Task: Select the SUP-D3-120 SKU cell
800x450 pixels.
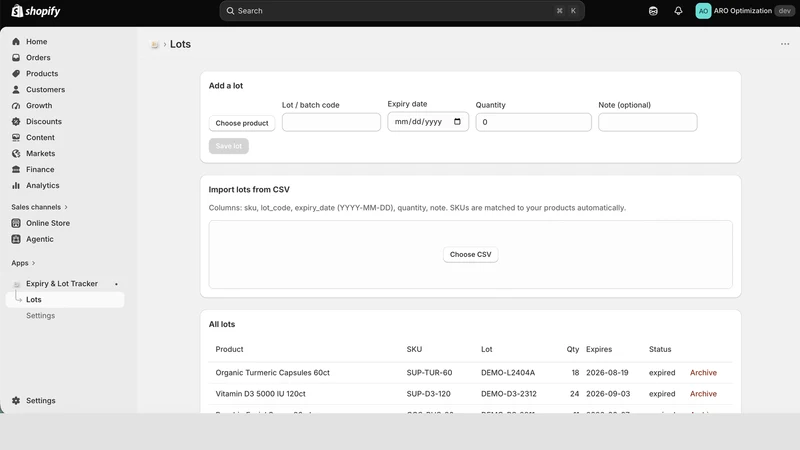Action: click(x=428, y=394)
